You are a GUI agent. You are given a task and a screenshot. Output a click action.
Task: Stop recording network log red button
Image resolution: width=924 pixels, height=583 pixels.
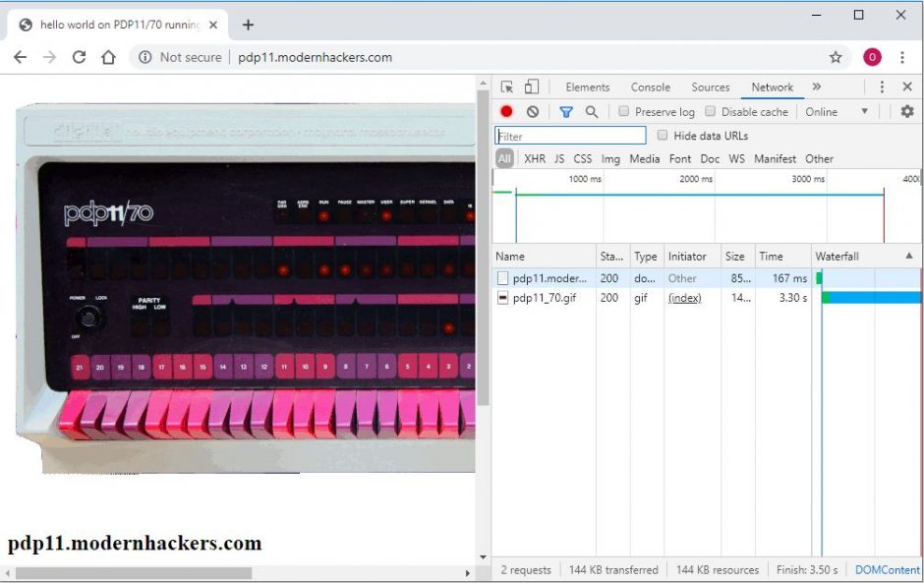pos(506,111)
